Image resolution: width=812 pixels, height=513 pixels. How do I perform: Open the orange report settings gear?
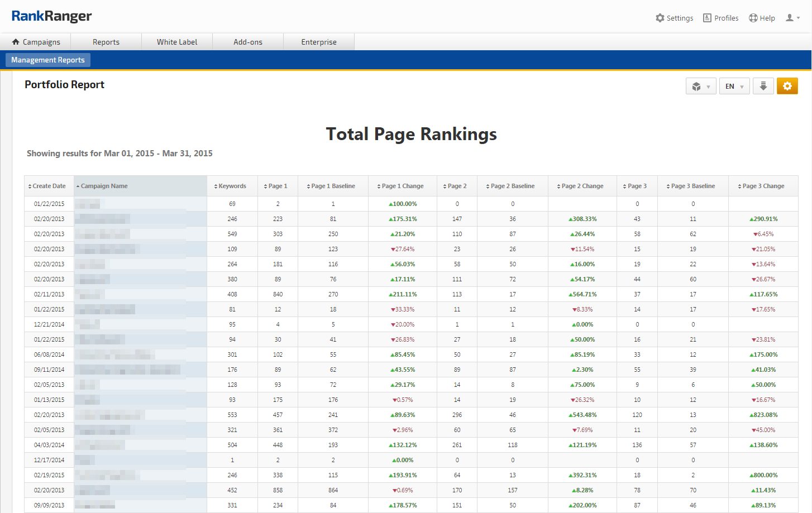click(x=787, y=86)
